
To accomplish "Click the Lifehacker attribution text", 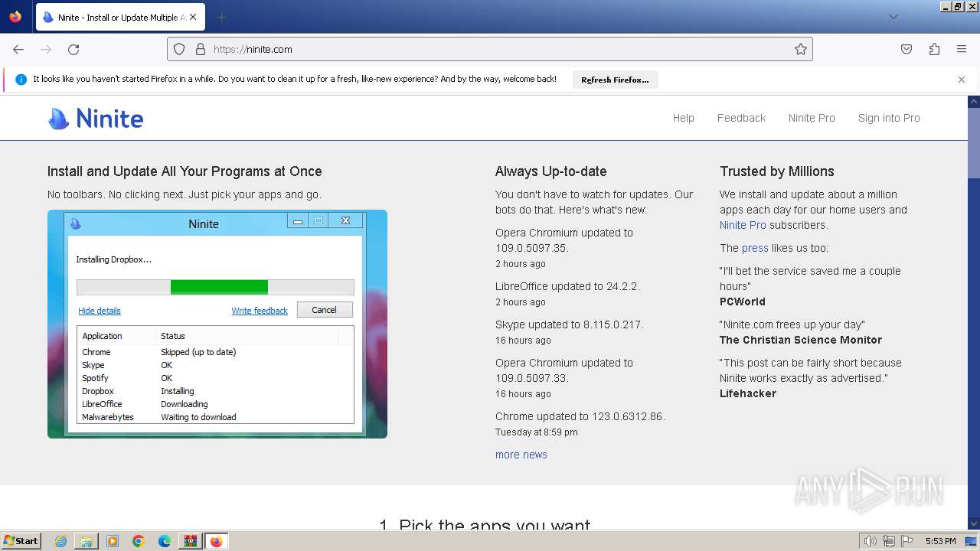I will (748, 393).
